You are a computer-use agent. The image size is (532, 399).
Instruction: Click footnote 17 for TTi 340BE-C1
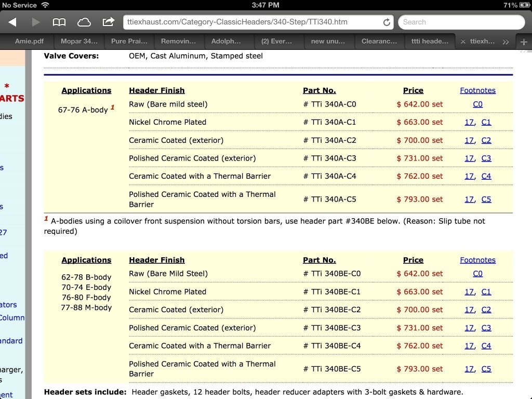pos(469,292)
